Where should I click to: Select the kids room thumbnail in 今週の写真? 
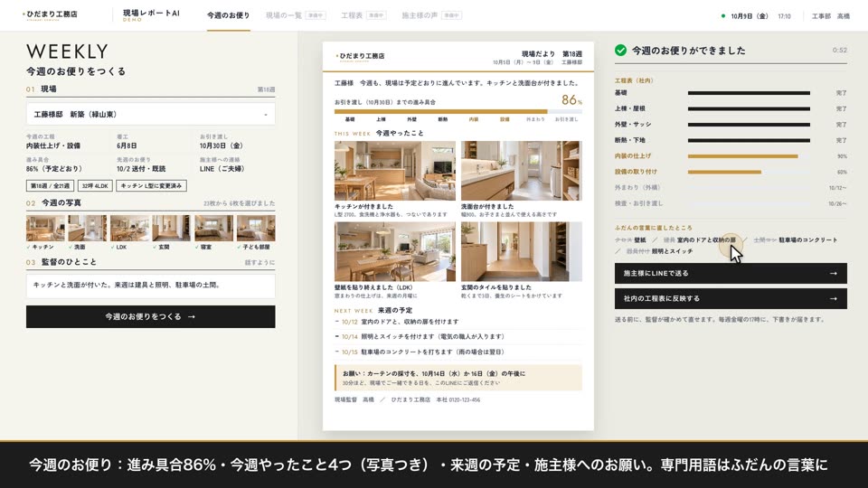[x=256, y=228]
